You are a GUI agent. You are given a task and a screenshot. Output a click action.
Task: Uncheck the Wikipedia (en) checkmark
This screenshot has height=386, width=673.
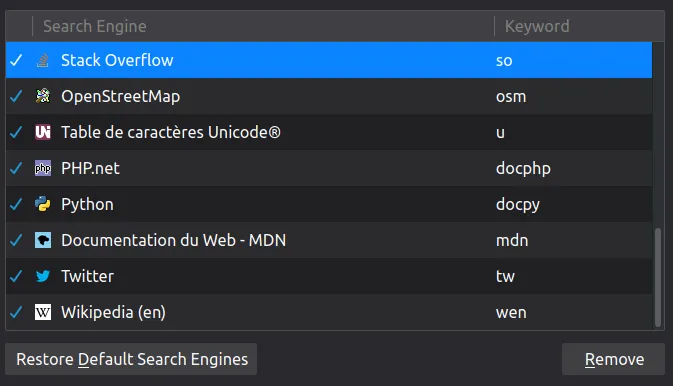(16, 312)
